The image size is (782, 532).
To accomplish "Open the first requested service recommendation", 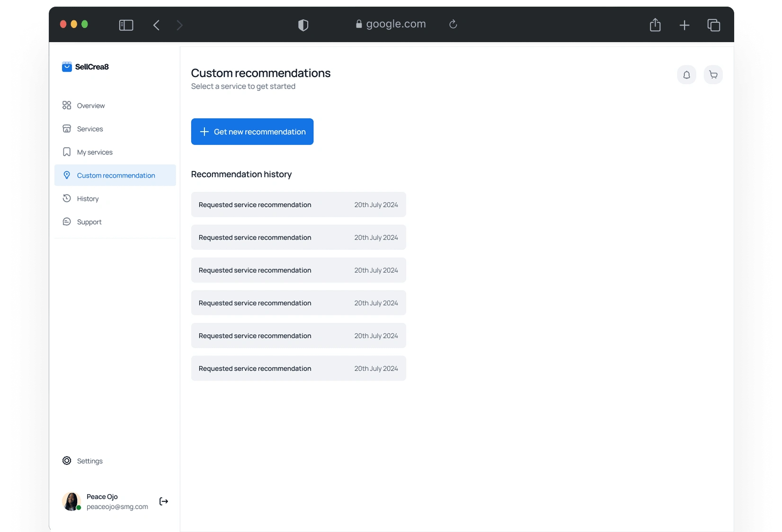I will pyautogui.click(x=298, y=205).
